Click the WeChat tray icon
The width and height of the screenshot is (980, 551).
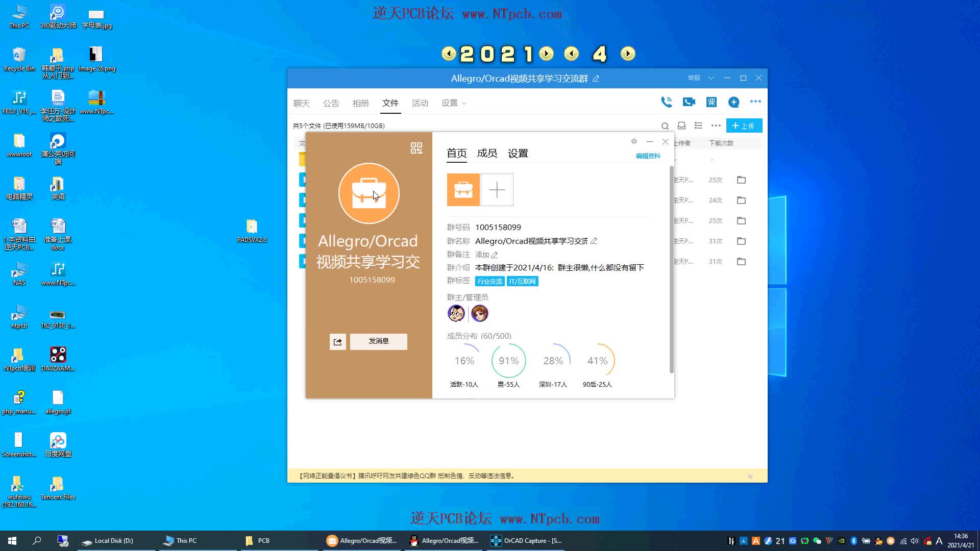pos(817,541)
